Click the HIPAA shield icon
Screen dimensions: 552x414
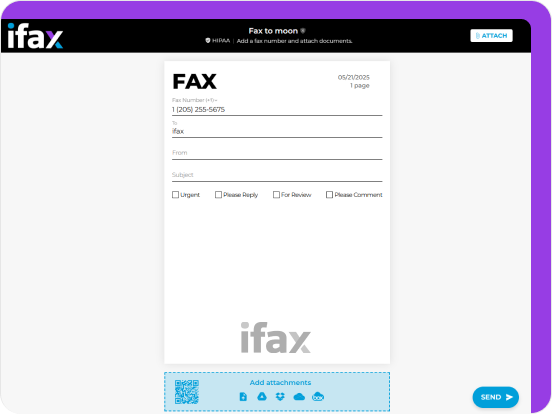click(208, 40)
